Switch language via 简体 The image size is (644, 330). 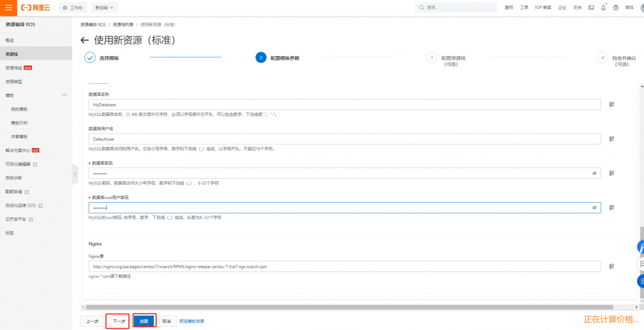[629, 8]
